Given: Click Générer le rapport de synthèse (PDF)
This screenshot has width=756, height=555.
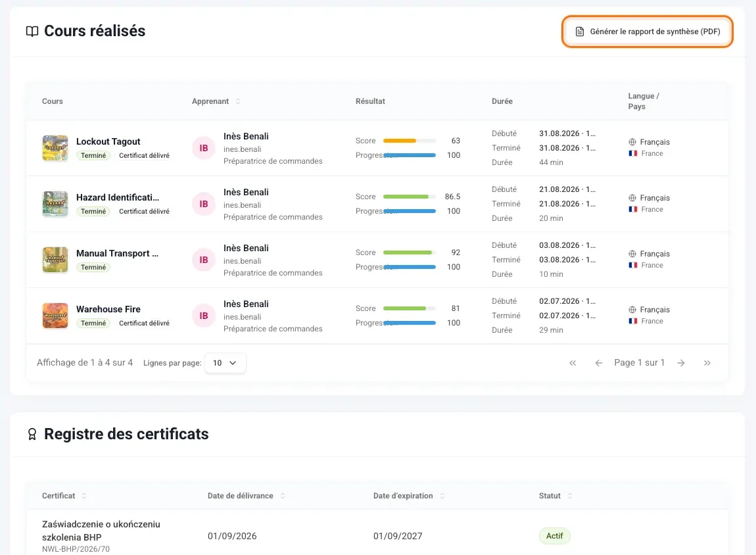Looking at the screenshot, I should [648, 32].
